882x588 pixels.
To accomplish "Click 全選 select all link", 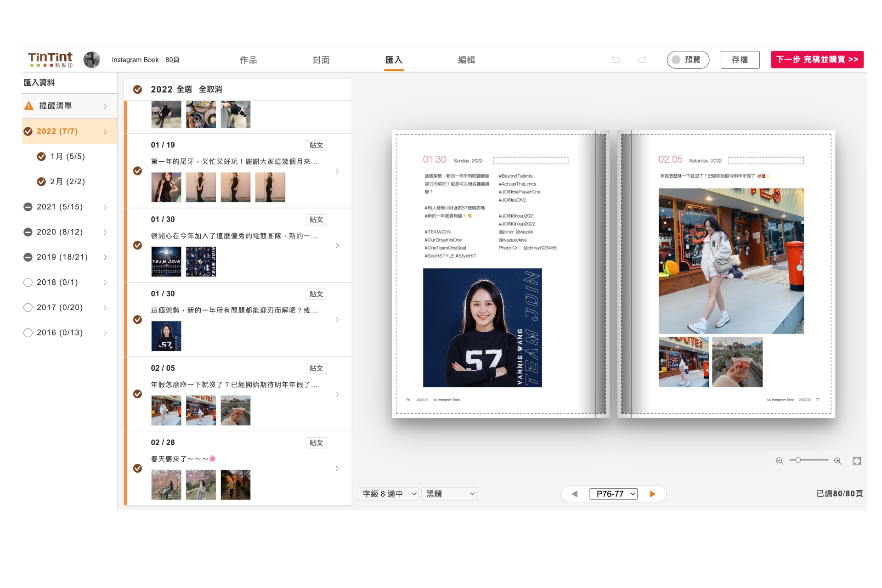I will coord(184,89).
